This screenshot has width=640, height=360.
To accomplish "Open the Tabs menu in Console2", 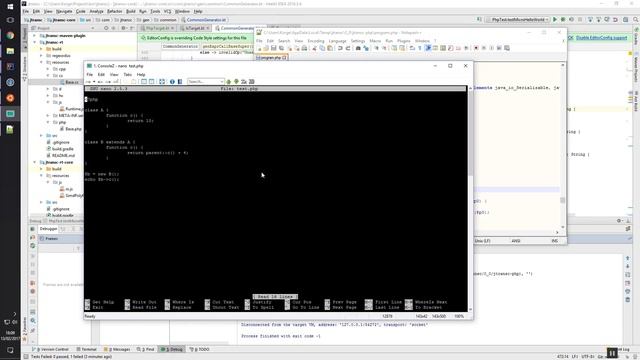I will pyautogui.click(x=127, y=75).
